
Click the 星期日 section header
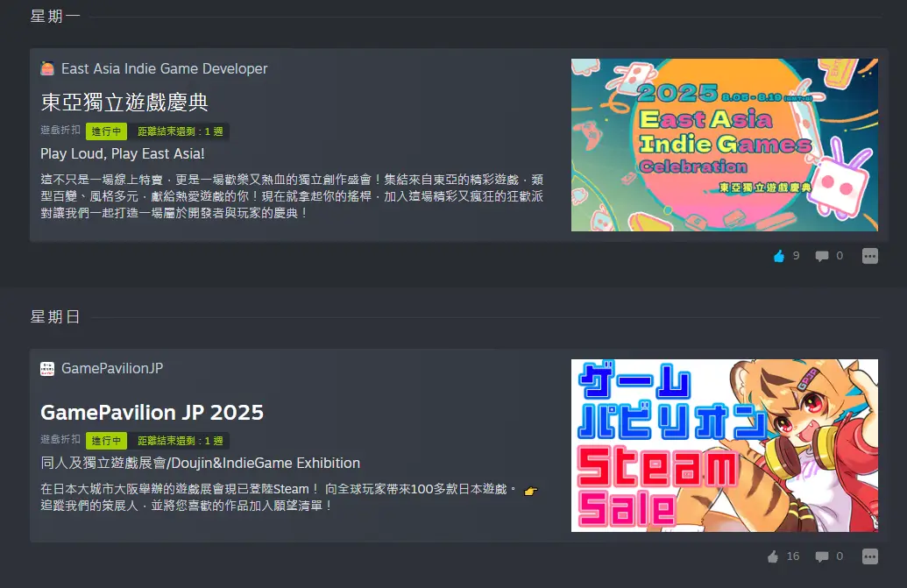click(x=55, y=317)
